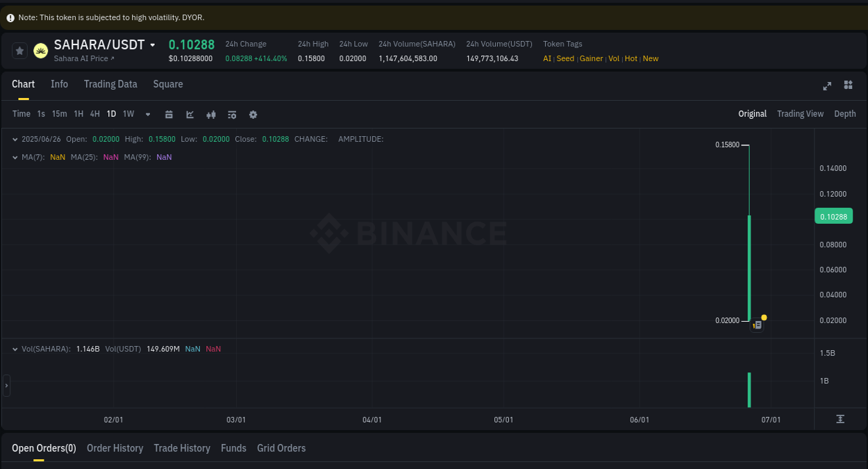Image resolution: width=868 pixels, height=469 pixels.
Task: Open the date range picker icon
Action: pyautogui.click(x=169, y=114)
